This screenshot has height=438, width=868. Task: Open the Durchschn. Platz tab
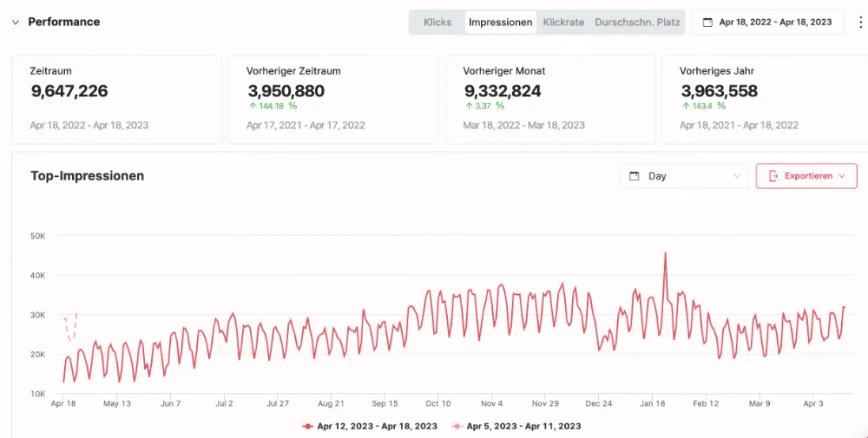click(637, 23)
